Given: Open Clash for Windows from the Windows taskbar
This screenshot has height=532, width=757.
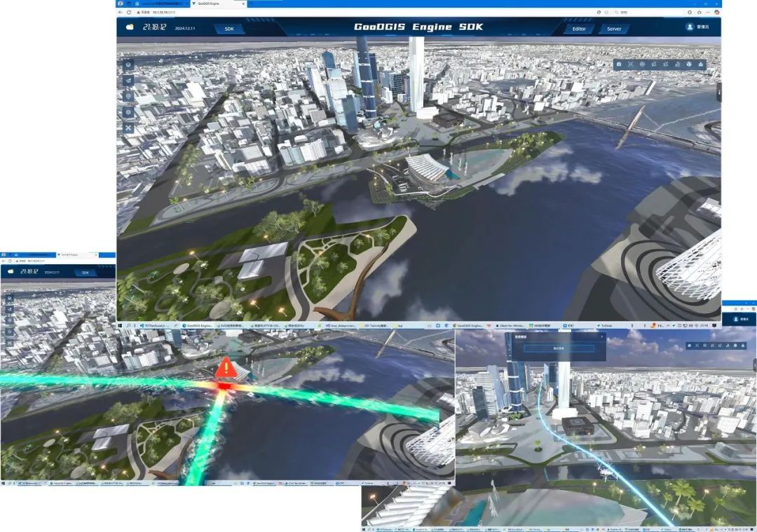Looking at the screenshot, I should (510, 325).
